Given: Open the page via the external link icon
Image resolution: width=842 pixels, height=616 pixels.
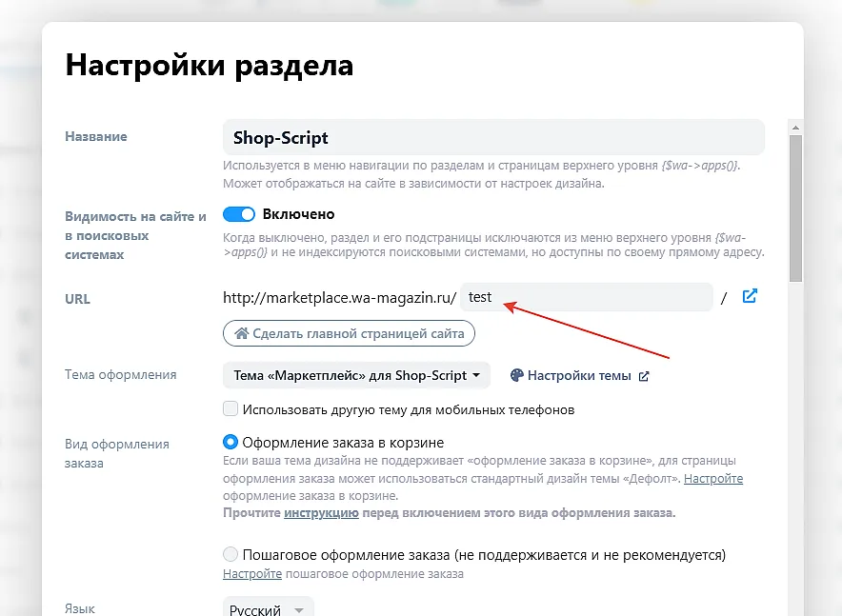Looking at the screenshot, I should pos(750,296).
